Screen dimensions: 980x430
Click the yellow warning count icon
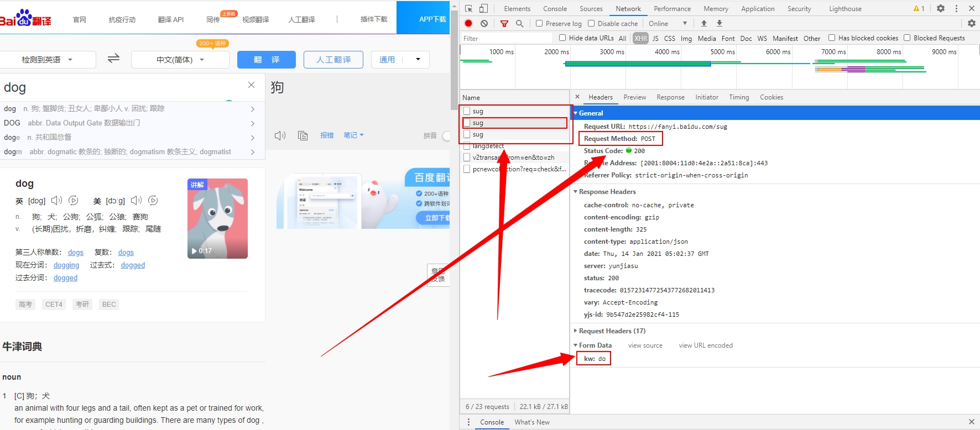(x=919, y=8)
